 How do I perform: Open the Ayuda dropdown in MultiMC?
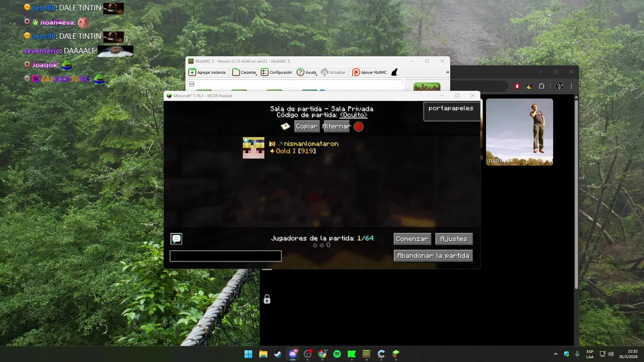pos(306,72)
